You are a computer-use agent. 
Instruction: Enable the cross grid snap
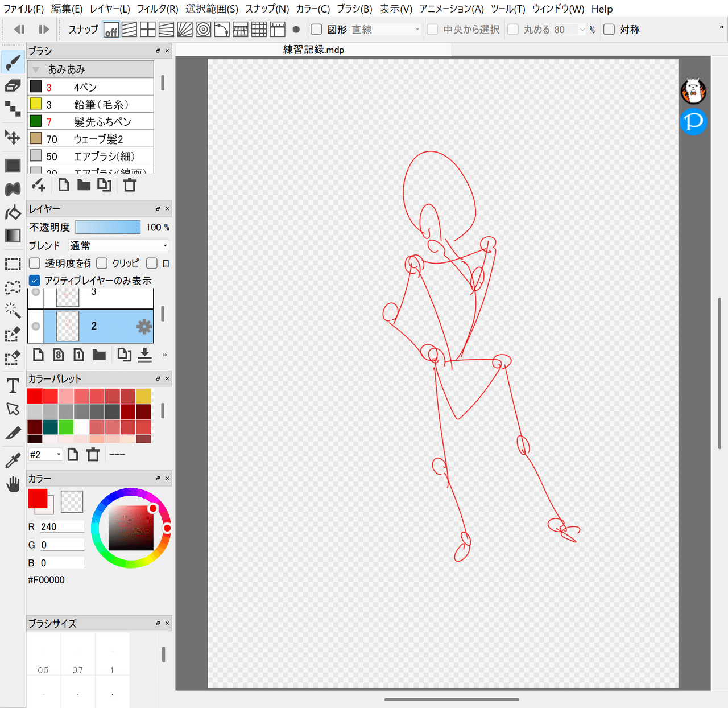(x=148, y=30)
